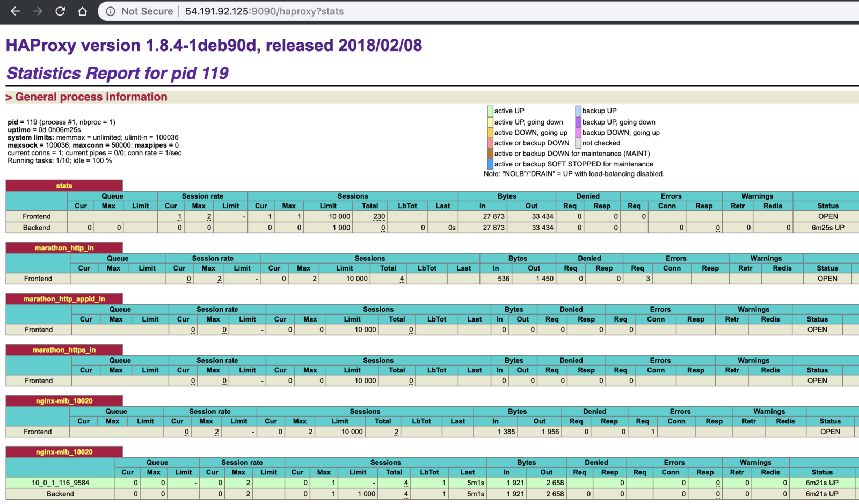The width and height of the screenshot is (859, 504).
Task: Click marathon_http_in sessions total '4'
Action: coord(402,279)
